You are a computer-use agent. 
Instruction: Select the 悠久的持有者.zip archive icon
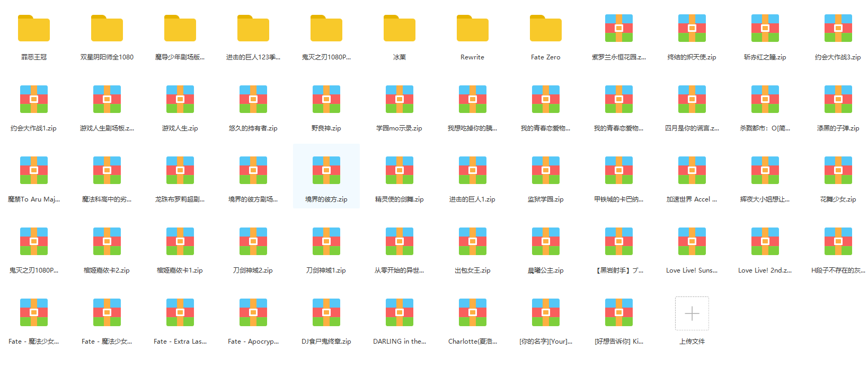coord(253,99)
